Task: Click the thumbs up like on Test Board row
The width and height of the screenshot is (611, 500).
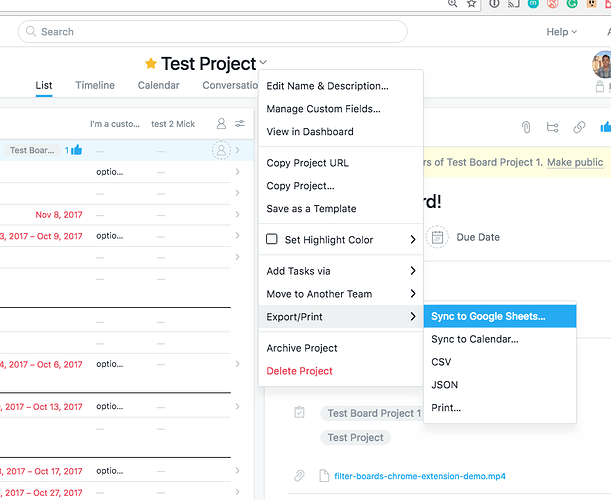Action: click(x=77, y=150)
